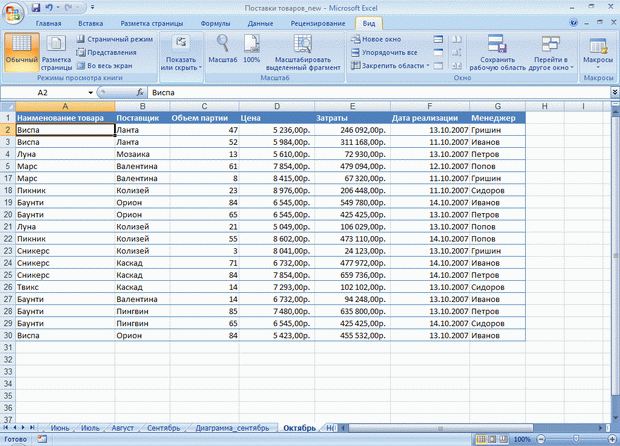Open the Представления custom views

pos(106,52)
